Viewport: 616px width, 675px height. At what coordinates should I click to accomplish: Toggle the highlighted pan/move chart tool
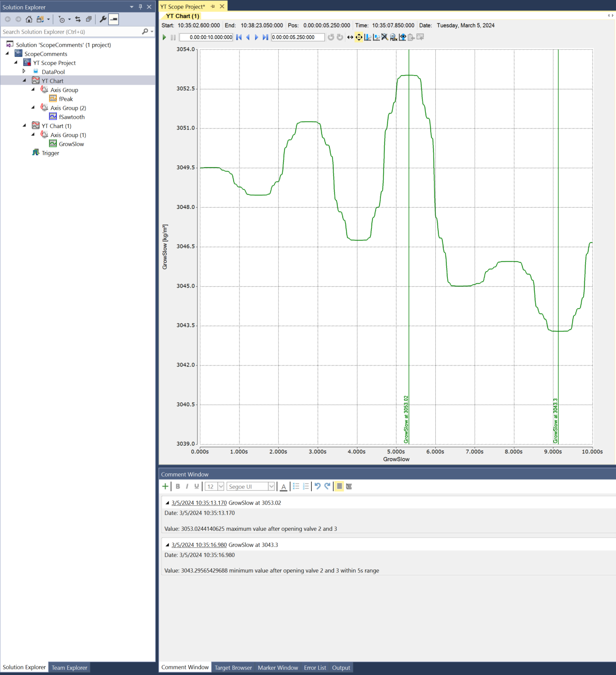click(x=359, y=37)
